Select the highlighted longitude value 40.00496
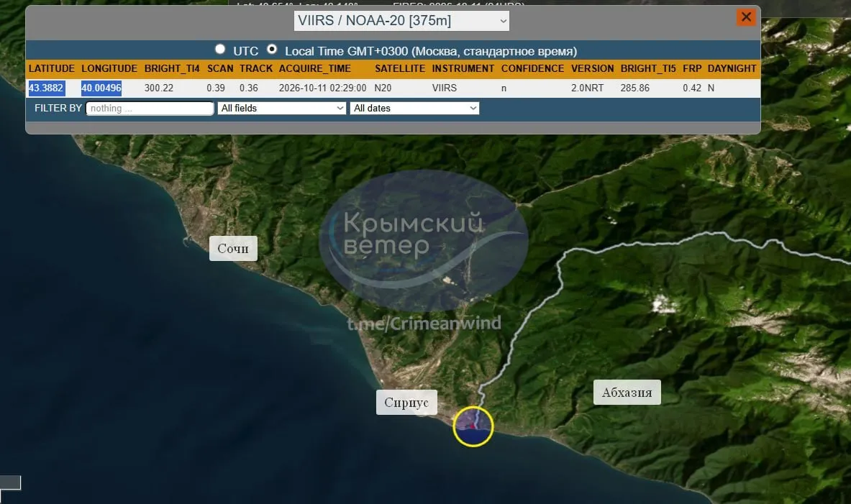Image resolution: width=851 pixels, height=504 pixels. 101,88
